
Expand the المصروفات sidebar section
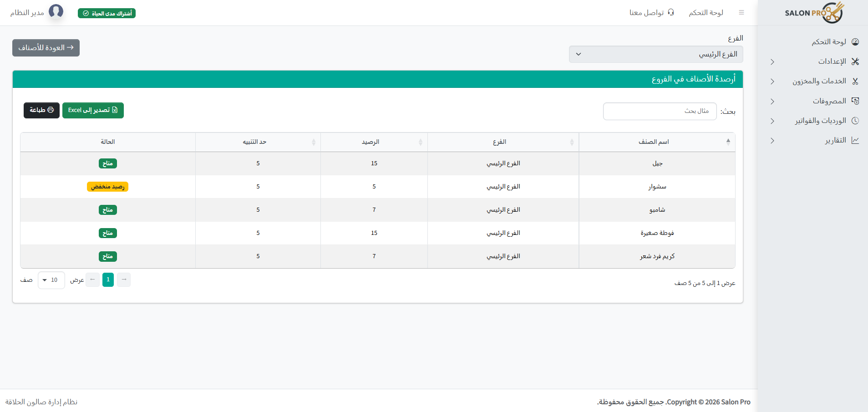pyautogui.click(x=772, y=102)
